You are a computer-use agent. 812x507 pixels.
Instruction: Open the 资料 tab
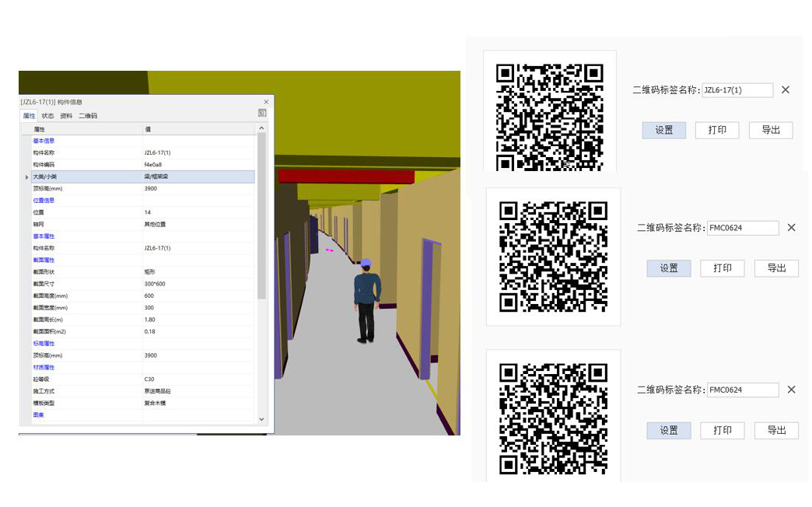(x=66, y=116)
